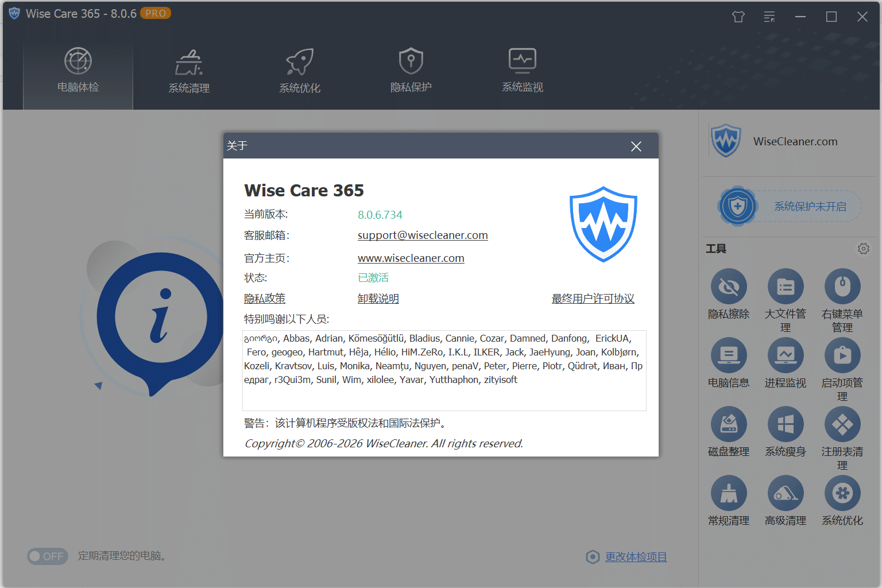Open the skin (shirt) icon in title bar

[x=738, y=17]
